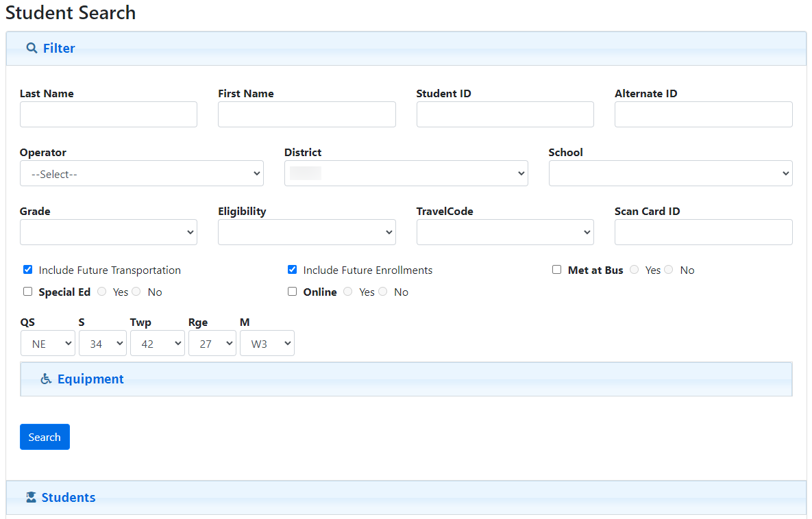This screenshot has height=519, width=812.
Task: Click the Students panel heading
Action: [x=68, y=498]
